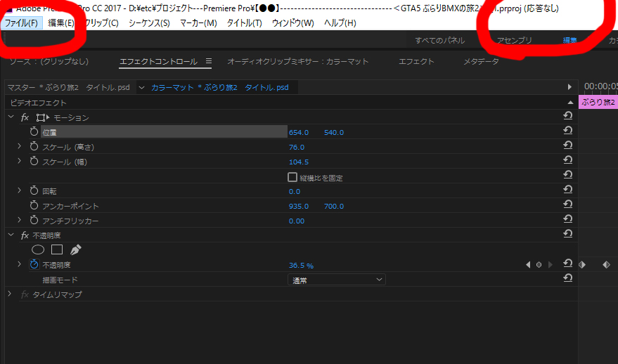618x364 pixels.
Task: Add or remove 不透明度 keyframe
Action: (539, 265)
